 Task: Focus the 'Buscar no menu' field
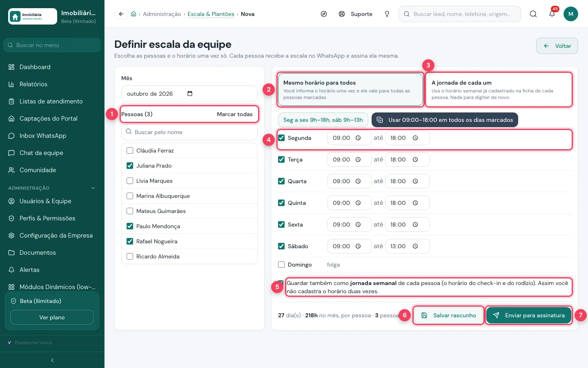click(x=52, y=45)
